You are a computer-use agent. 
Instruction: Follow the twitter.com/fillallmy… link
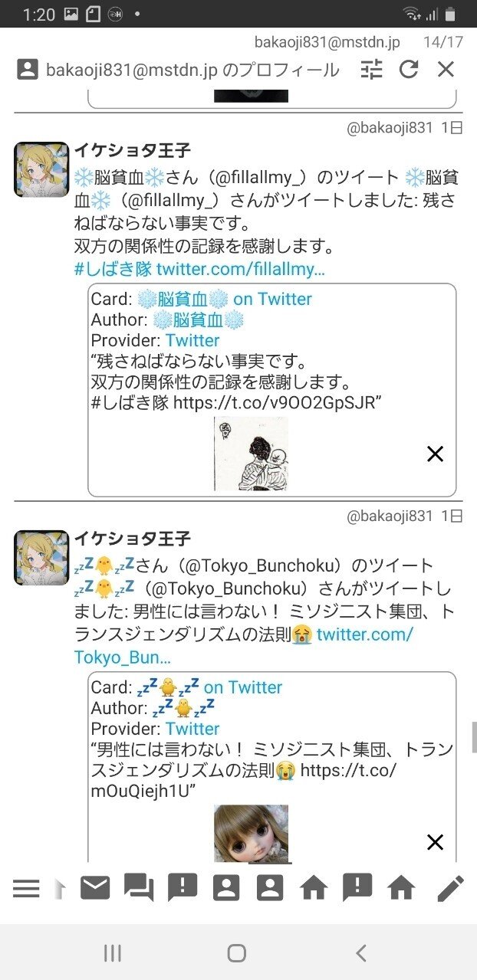point(241,269)
